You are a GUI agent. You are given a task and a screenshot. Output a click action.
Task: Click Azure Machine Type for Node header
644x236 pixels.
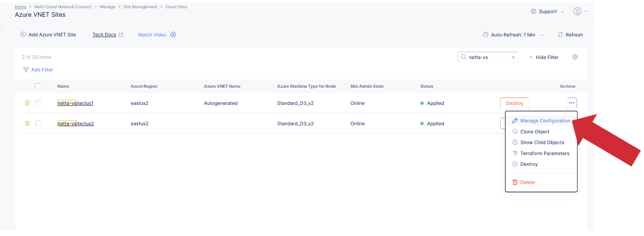pyautogui.click(x=306, y=86)
